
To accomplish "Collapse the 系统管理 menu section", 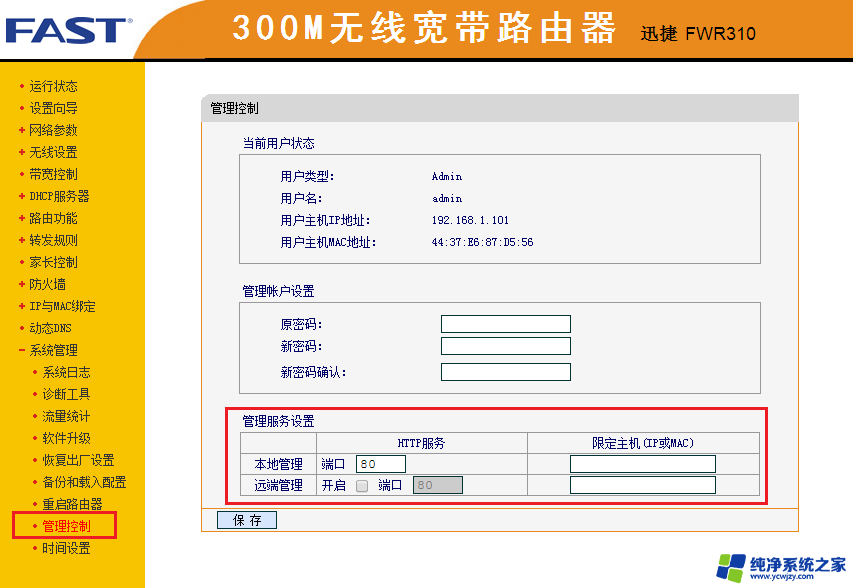I will coord(52,350).
